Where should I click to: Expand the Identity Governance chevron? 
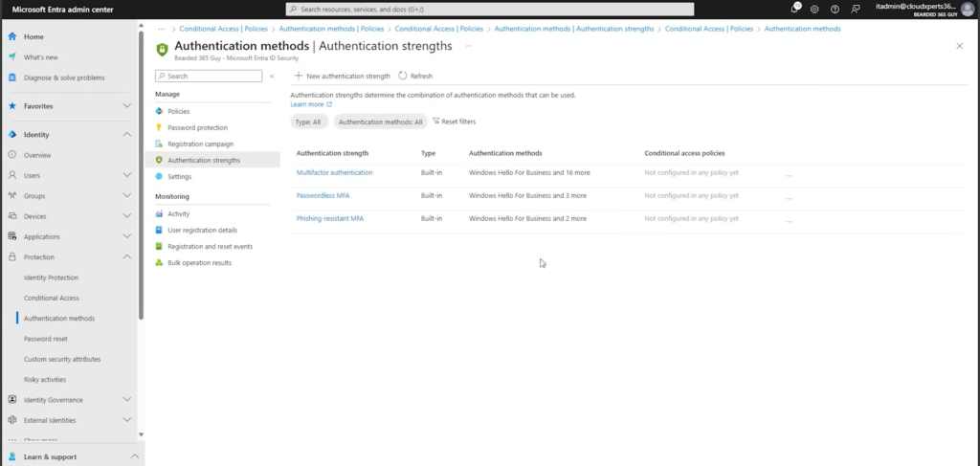point(127,400)
